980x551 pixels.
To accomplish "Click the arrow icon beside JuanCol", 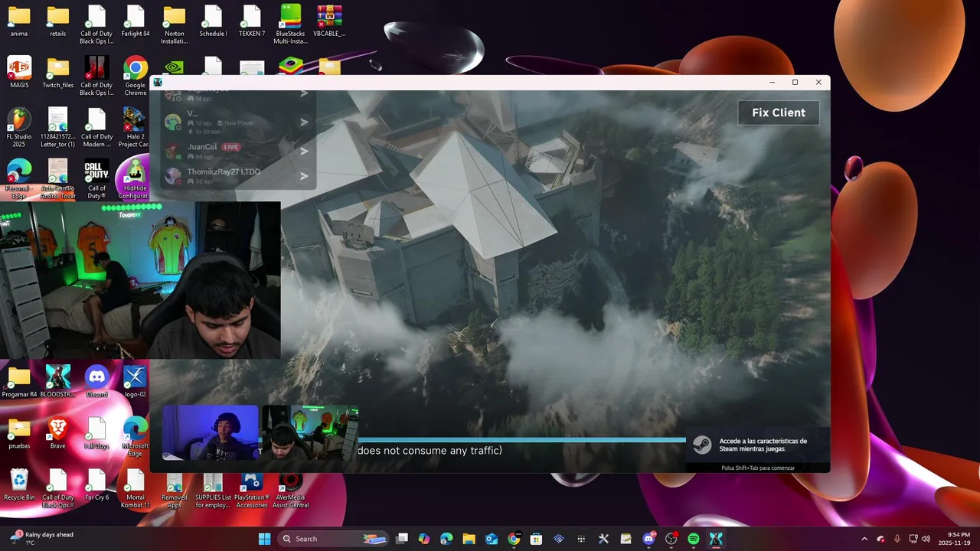I will (x=304, y=151).
